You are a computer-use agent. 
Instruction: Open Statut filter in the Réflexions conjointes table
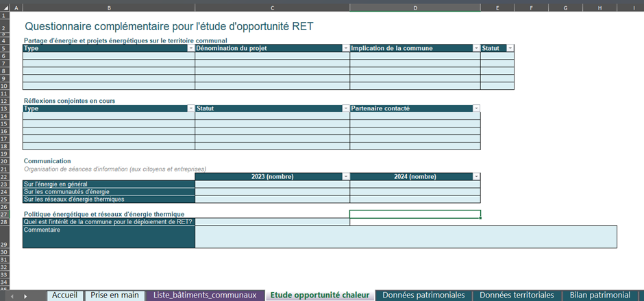[x=345, y=108]
